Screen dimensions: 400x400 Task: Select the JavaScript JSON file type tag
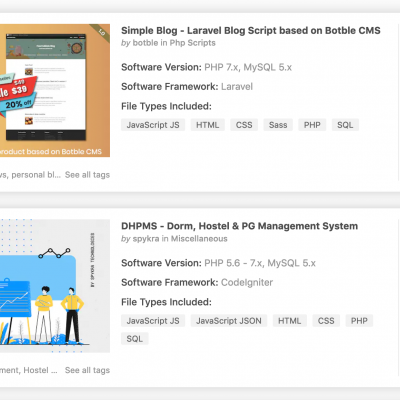[x=229, y=321]
